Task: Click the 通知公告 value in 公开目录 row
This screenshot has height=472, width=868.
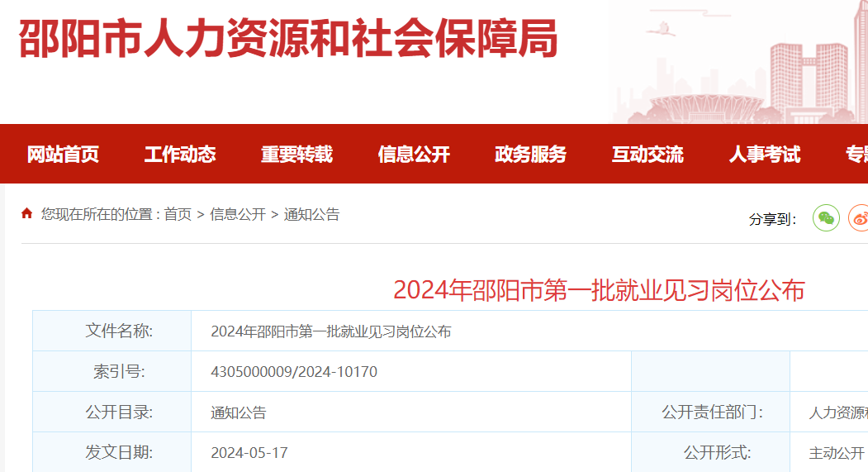Action: (x=239, y=412)
